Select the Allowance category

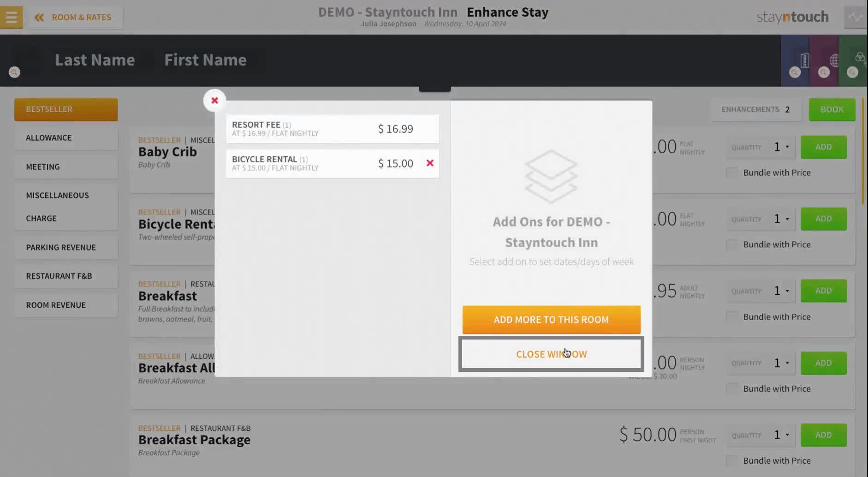(x=66, y=138)
